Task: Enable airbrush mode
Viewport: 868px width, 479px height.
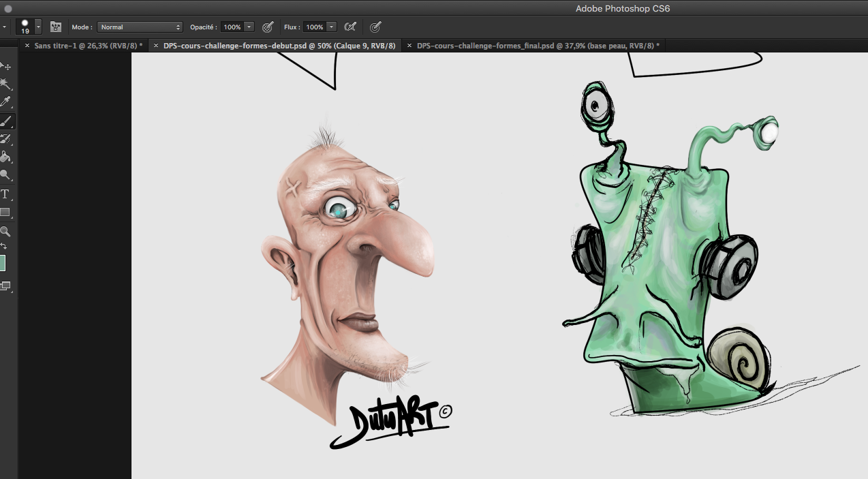Action: (x=350, y=27)
